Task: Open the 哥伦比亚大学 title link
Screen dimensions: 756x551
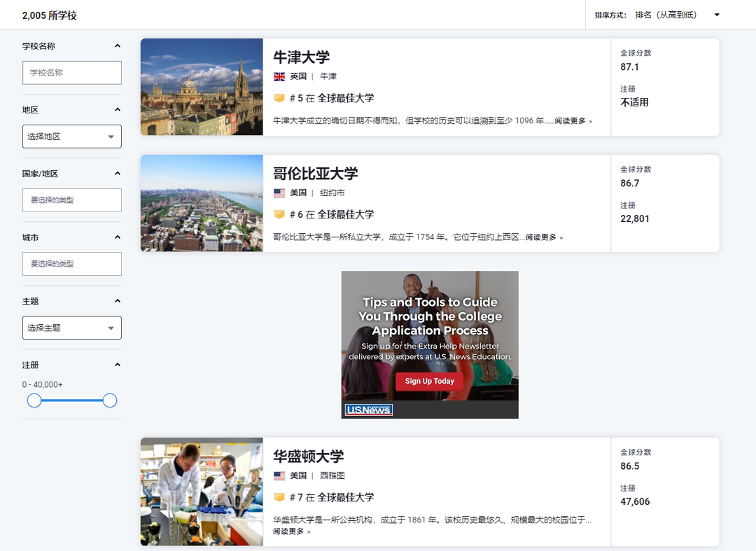Action: pyautogui.click(x=315, y=174)
